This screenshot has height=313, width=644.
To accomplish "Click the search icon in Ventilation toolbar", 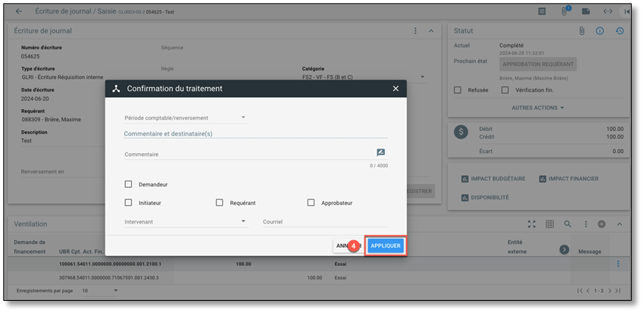I will point(567,224).
